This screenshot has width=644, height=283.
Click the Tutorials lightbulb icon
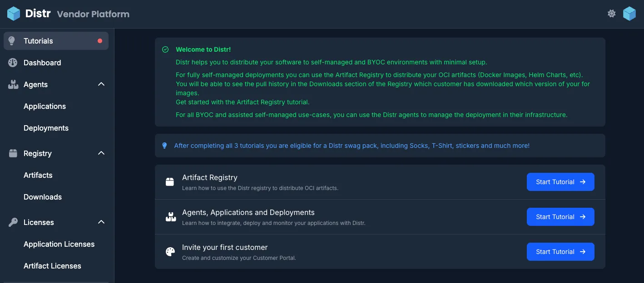11,40
